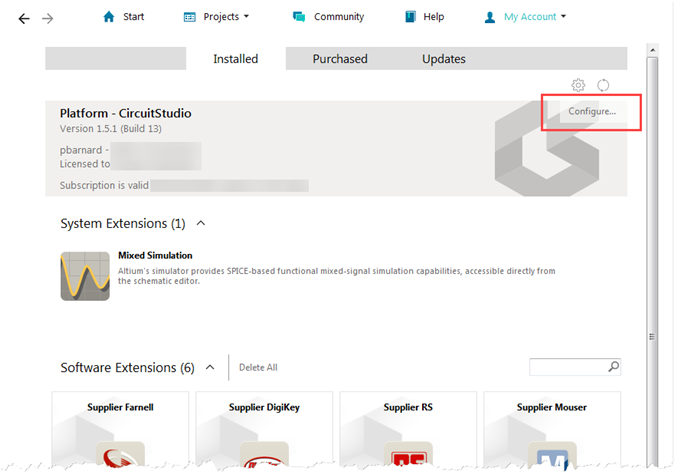Switch to the Purchased tab
This screenshot has height=474, width=674.
coord(340,58)
